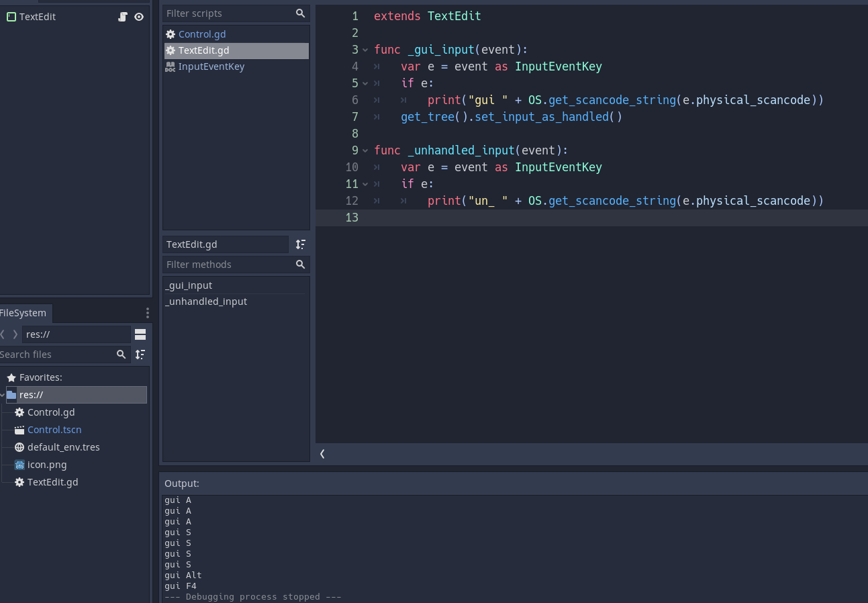The height and width of the screenshot is (603, 868).
Task: Go to the previous folder in FileSystem
Action: [3, 334]
